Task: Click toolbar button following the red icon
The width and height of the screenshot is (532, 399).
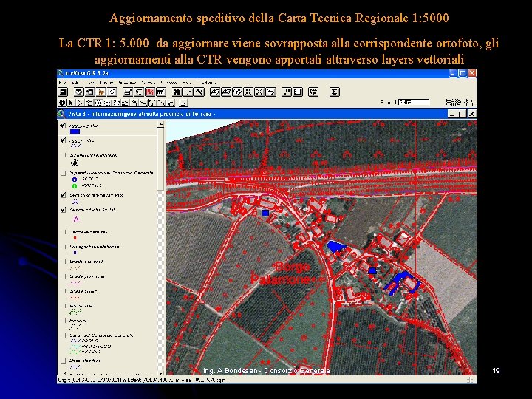Action: [161, 92]
